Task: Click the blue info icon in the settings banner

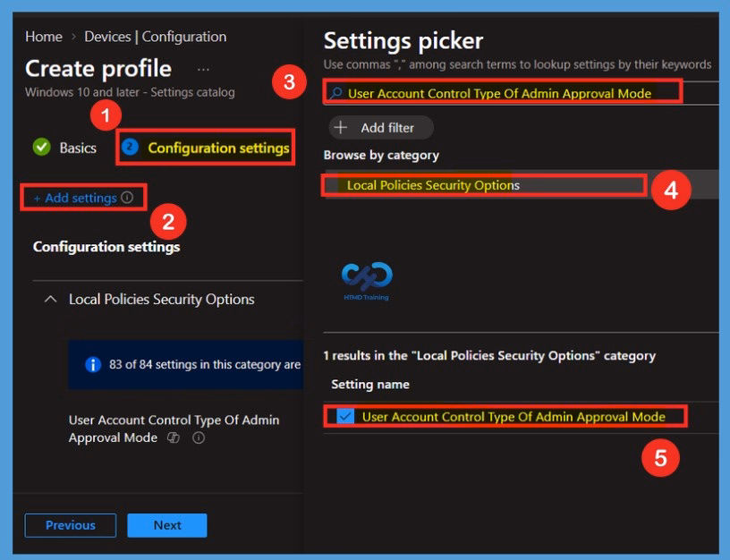Action: pyautogui.click(x=93, y=364)
